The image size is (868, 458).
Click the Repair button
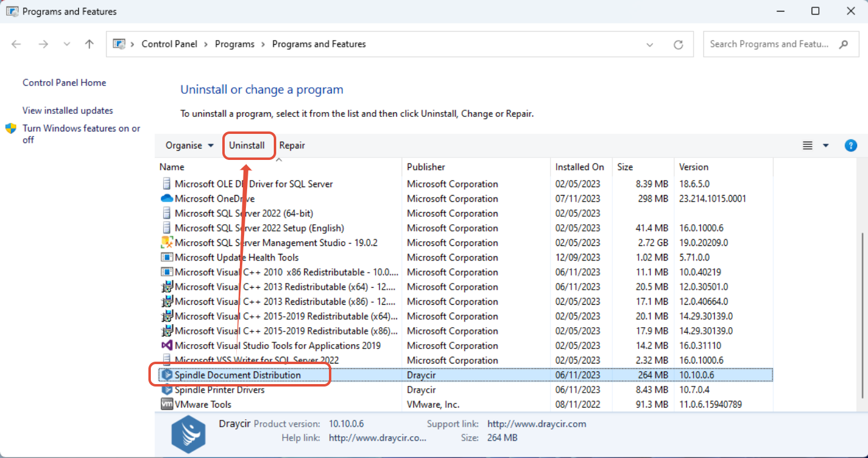[292, 145]
